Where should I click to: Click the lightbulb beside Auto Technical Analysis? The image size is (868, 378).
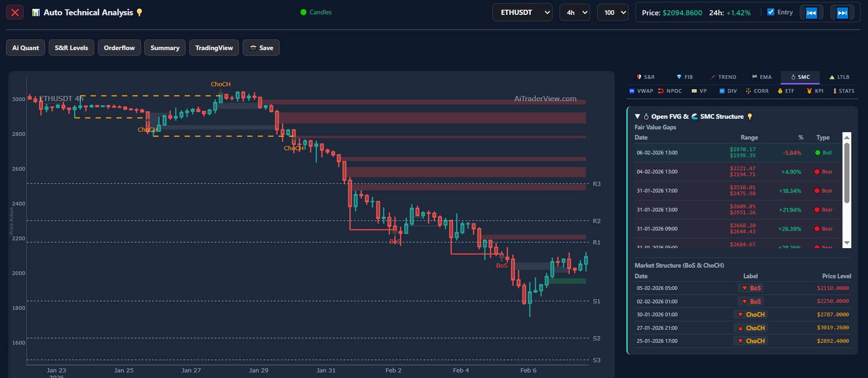click(139, 13)
